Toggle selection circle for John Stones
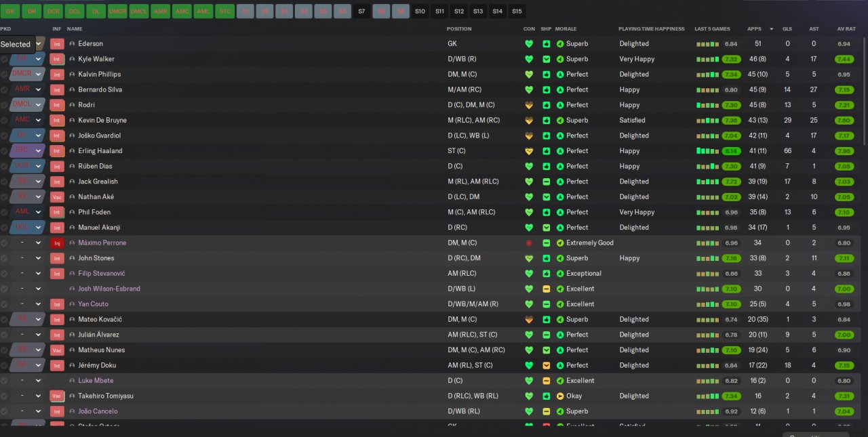The width and height of the screenshot is (868, 437). pyautogui.click(x=4, y=258)
